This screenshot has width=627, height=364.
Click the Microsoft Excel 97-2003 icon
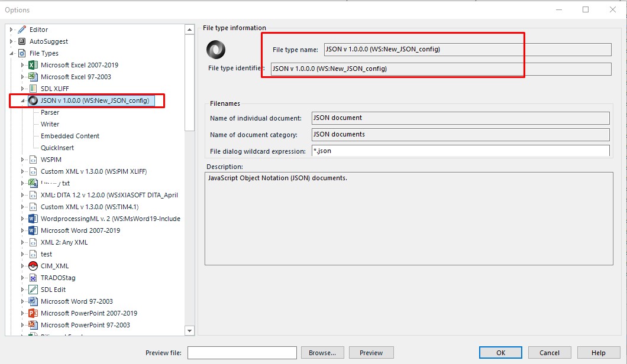pyautogui.click(x=33, y=77)
